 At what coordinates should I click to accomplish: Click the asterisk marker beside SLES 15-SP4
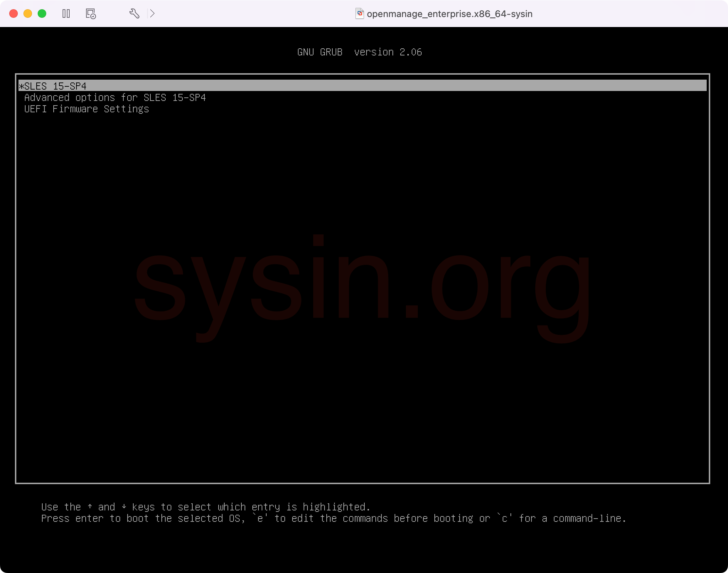pyautogui.click(x=22, y=86)
